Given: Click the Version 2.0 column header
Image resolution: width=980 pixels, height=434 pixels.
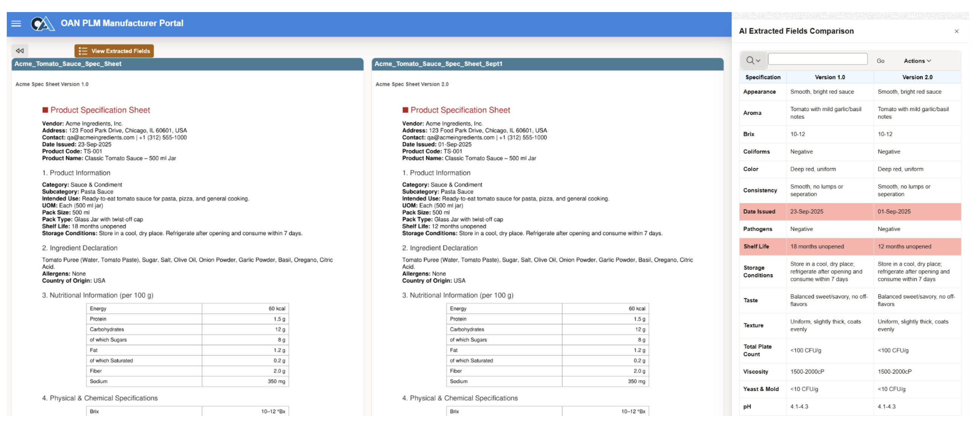Looking at the screenshot, I should [x=917, y=77].
